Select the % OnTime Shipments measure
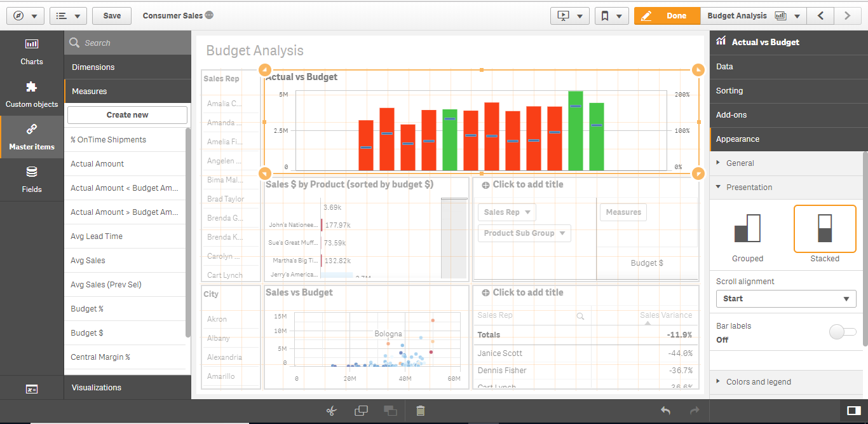This screenshot has width=868, height=424. point(125,140)
